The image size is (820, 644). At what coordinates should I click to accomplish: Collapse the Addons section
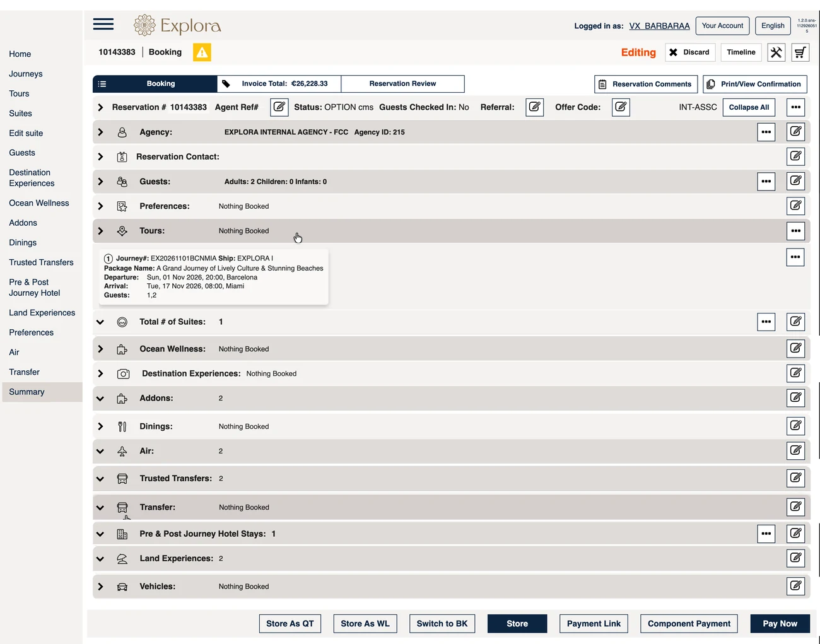[x=100, y=399]
